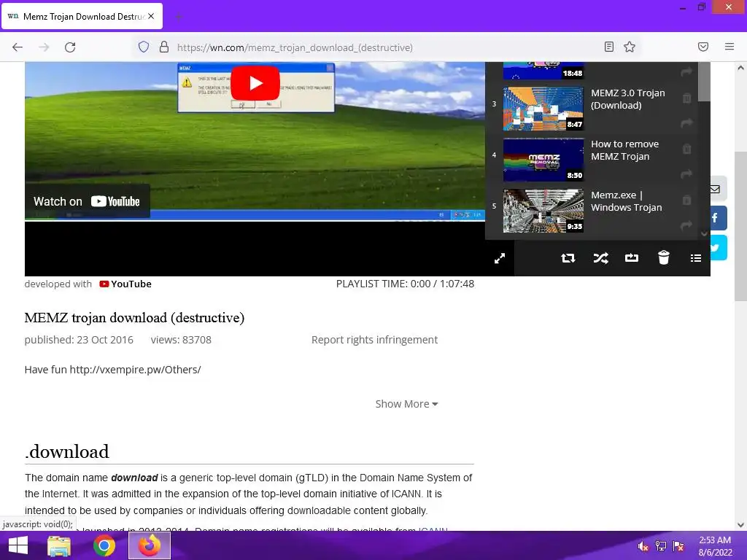This screenshot has width=747, height=560.
Task: Share the page on Facebook
Action: coord(718,218)
